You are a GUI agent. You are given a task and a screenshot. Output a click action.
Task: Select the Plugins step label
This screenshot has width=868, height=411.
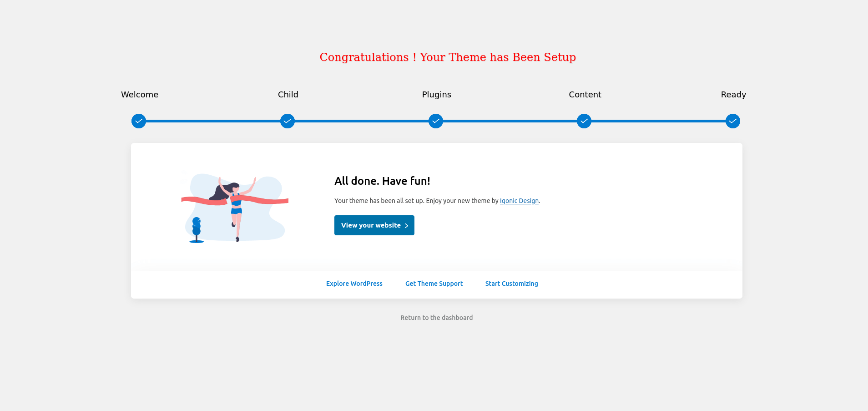pos(437,95)
